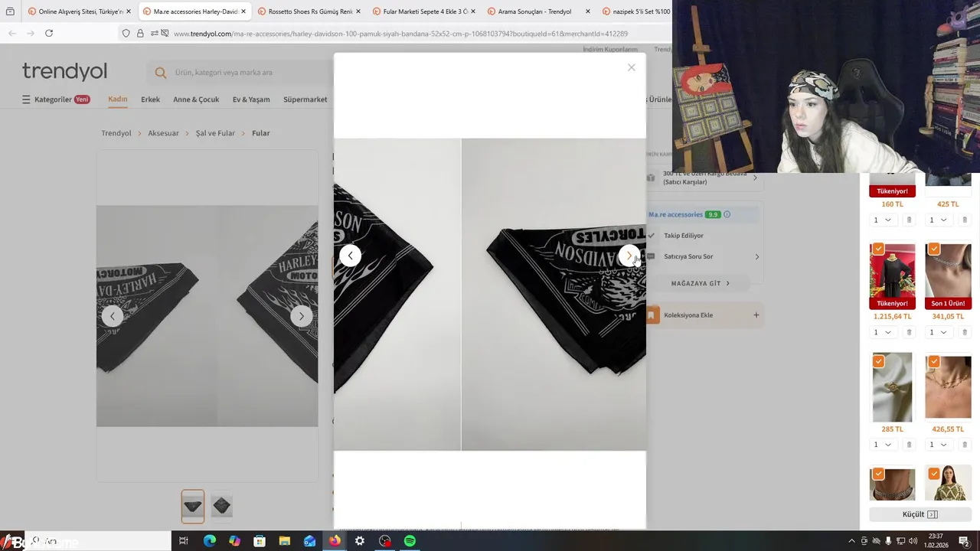Go to next photo in product gallery
Viewport: 980px width, 551px height.
tap(302, 316)
